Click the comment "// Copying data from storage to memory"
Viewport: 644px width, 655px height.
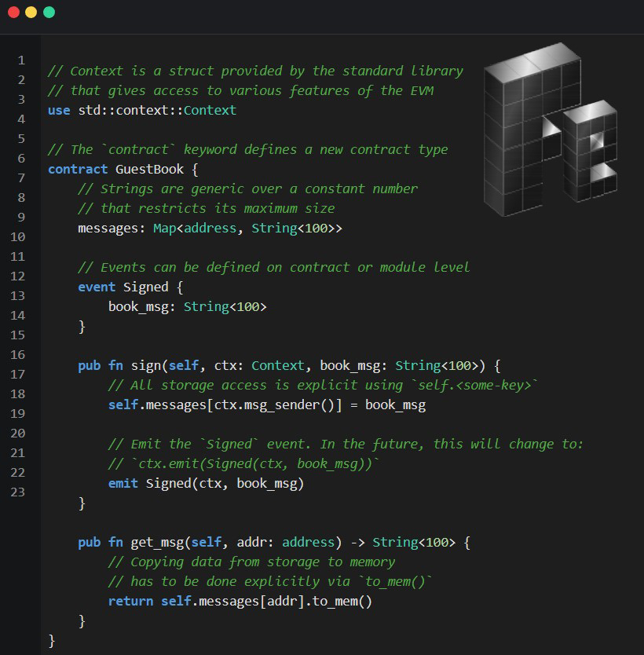251,562
